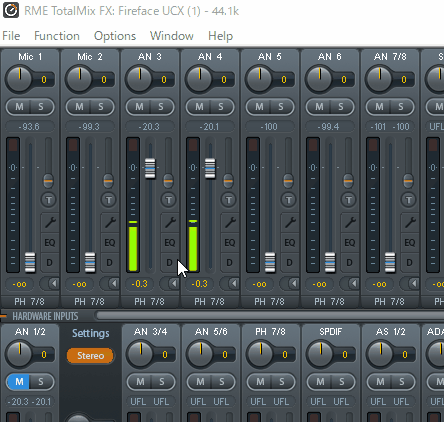This screenshot has height=422, width=444.
Task: Mute the SPDIF output channel
Action: 320,382
